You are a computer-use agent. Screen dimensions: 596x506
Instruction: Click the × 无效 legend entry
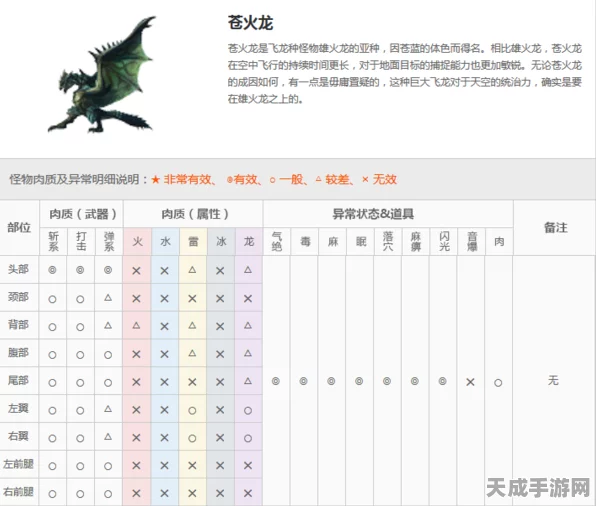379,179
